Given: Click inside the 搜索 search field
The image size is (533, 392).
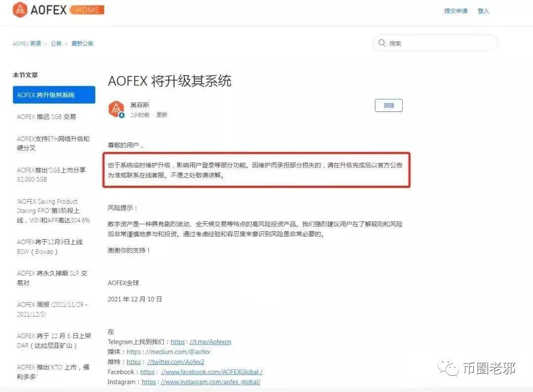Looking at the screenshot, I should (434, 43).
